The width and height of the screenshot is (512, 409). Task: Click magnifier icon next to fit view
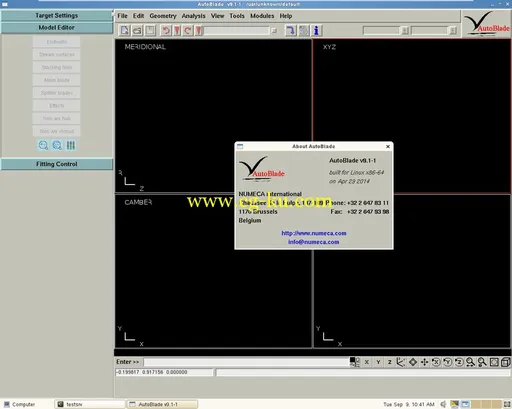coord(482,362)
